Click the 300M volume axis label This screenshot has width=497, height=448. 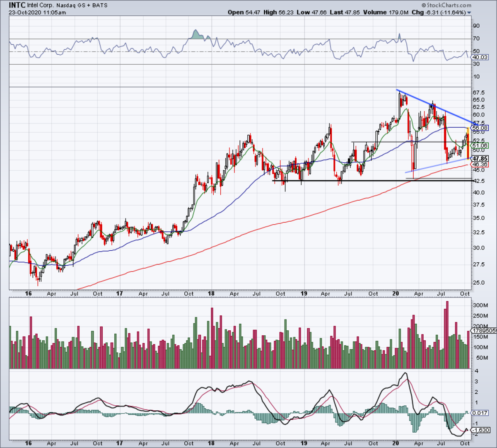coord(480,305)
